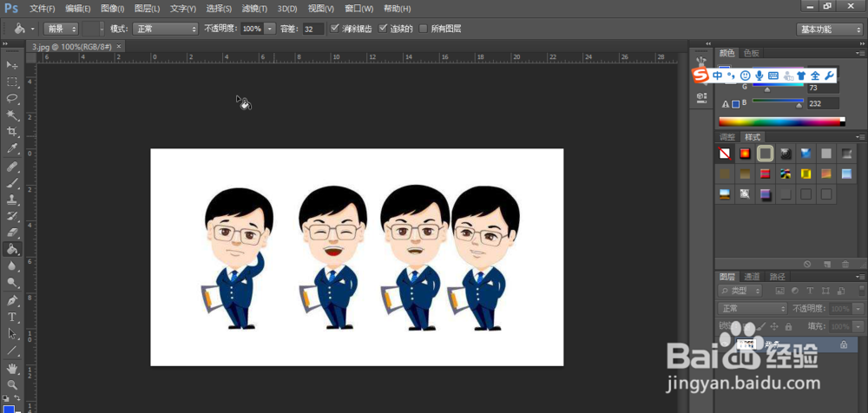868x413 pixels.
Task: Open the Color panel flyout menu
Action: 859,53
